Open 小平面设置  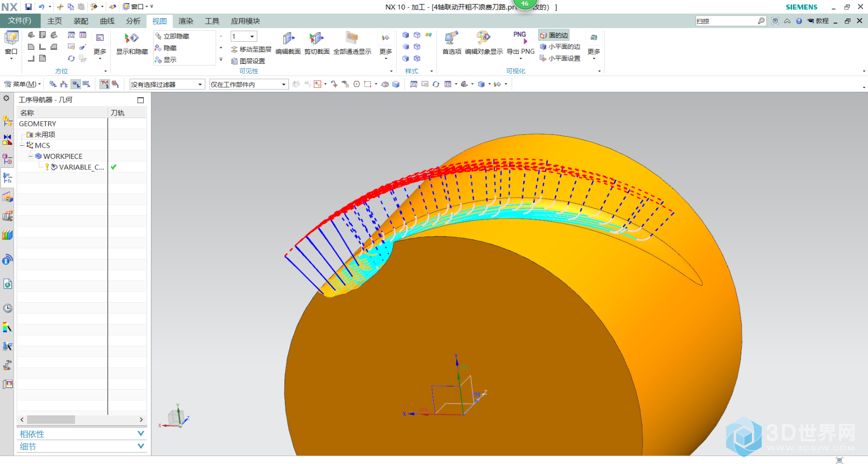tap(560, 58)
